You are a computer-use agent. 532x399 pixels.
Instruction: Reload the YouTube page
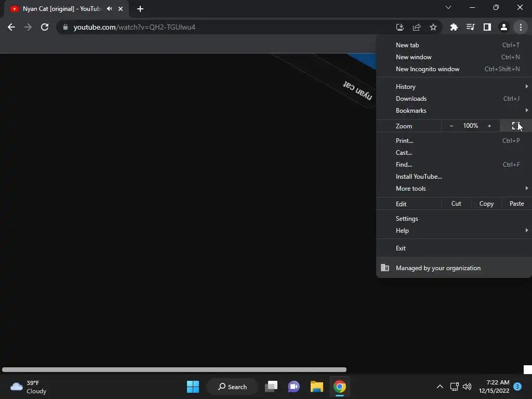pos(45,27)
